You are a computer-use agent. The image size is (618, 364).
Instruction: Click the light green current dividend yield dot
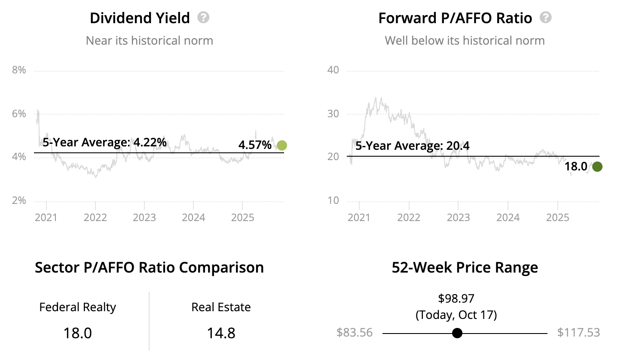[281, 146]
